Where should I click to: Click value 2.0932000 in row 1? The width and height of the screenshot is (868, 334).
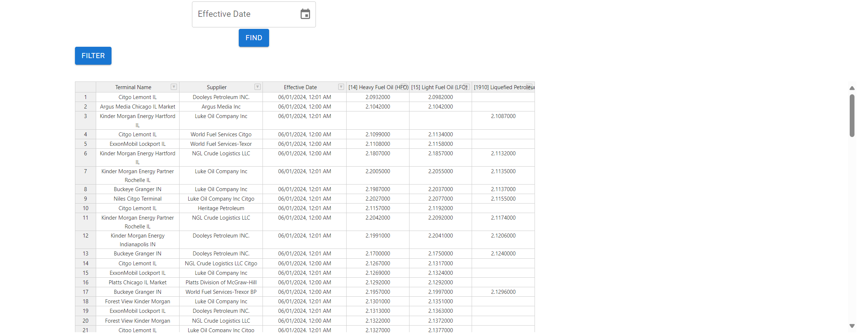(x=378, y=97)
